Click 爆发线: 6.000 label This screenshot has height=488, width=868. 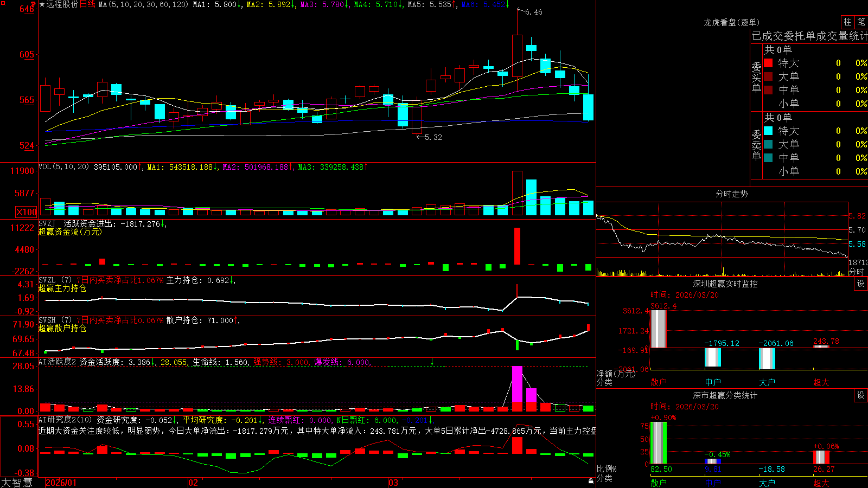point(342,362)
